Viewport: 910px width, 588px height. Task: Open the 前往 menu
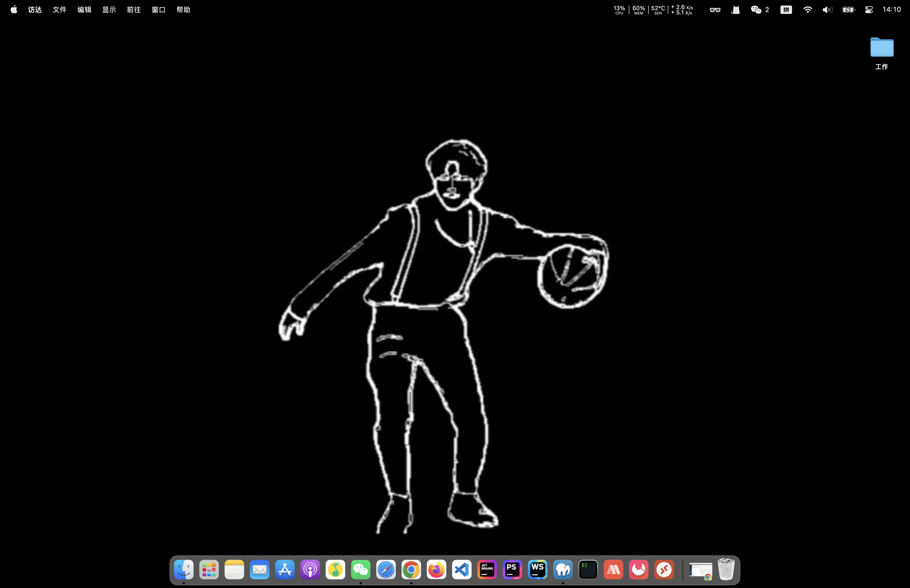point(134,10)
